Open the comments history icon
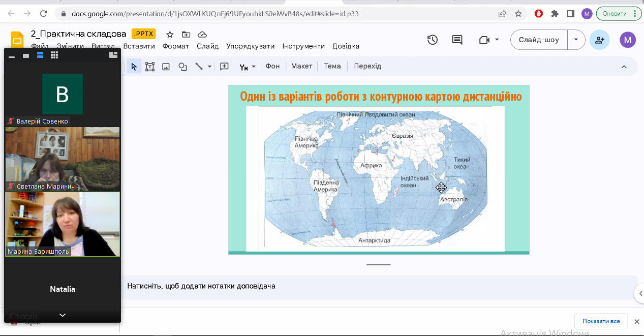Screen dimensions: 644x336 (x=457, y=40)
